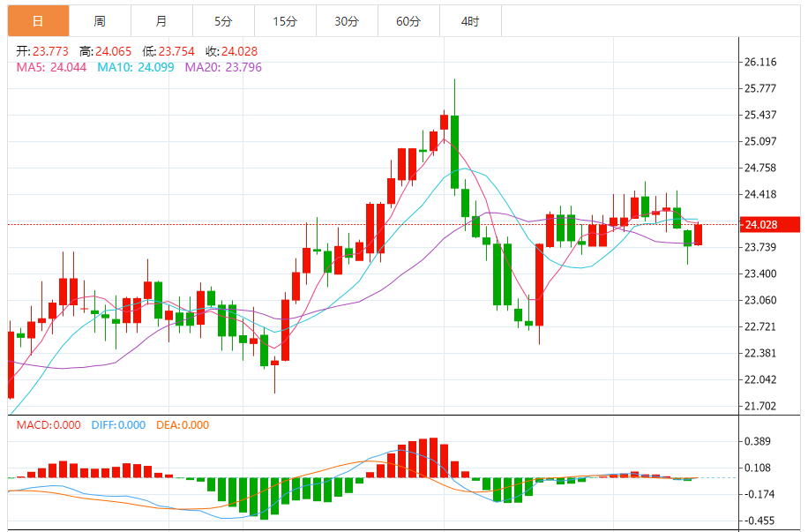Click the -0.174 MACD axis label
The height and width of the screenshot is (532, 808).
(x=759, y=494)
